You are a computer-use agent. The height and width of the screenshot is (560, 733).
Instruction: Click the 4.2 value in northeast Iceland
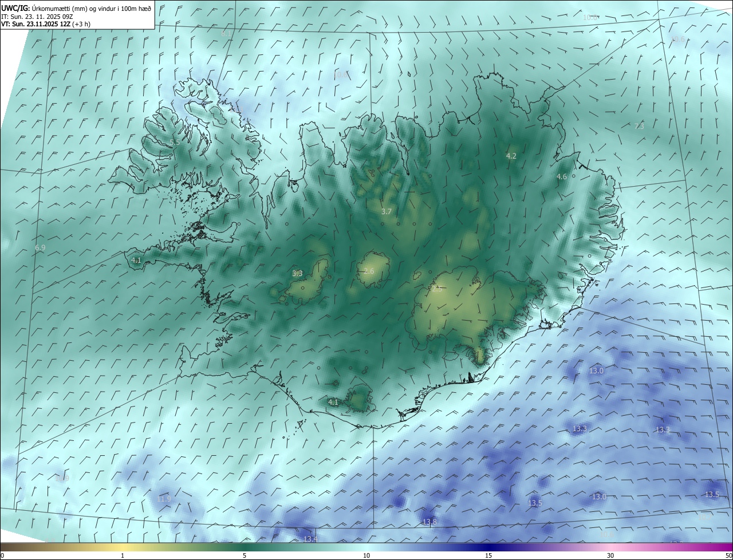(511, 156)
